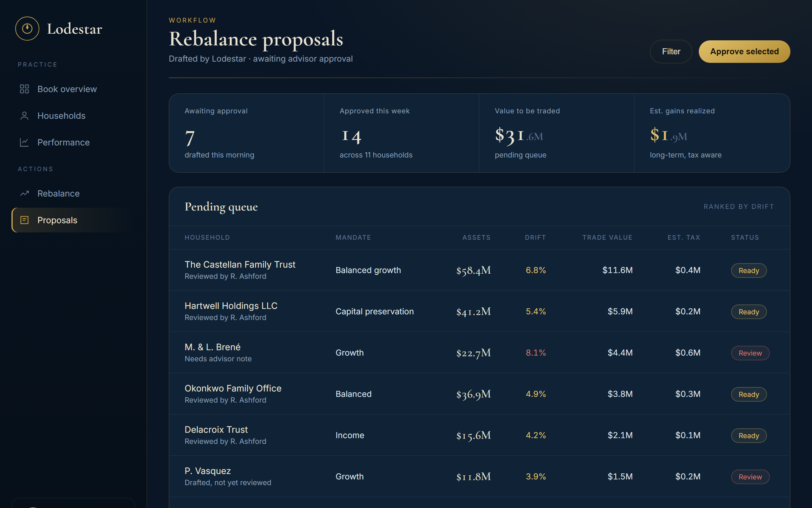Click the Performance chart icon
The image size is (812, 508).
click(x=24, y=142)
